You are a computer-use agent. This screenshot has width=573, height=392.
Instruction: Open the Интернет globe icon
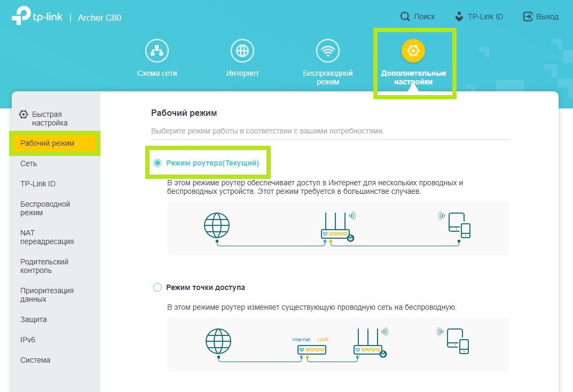coord(242,51)
